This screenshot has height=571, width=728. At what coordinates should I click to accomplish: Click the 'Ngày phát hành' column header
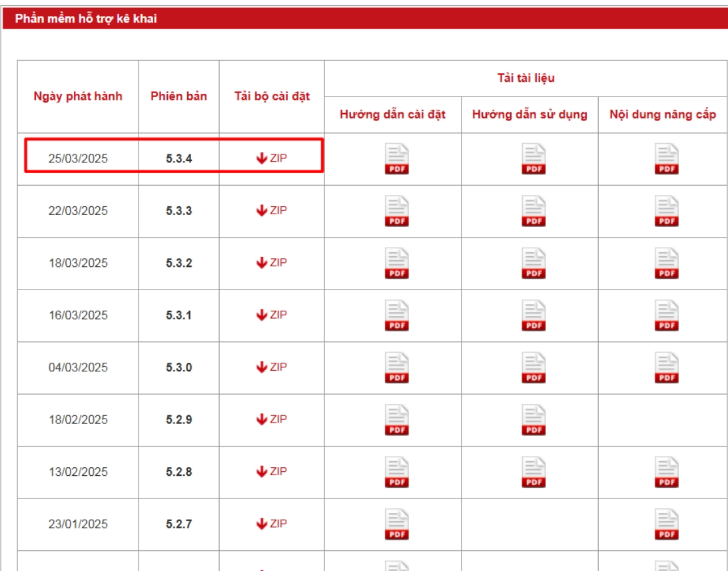tap(78, 96)
